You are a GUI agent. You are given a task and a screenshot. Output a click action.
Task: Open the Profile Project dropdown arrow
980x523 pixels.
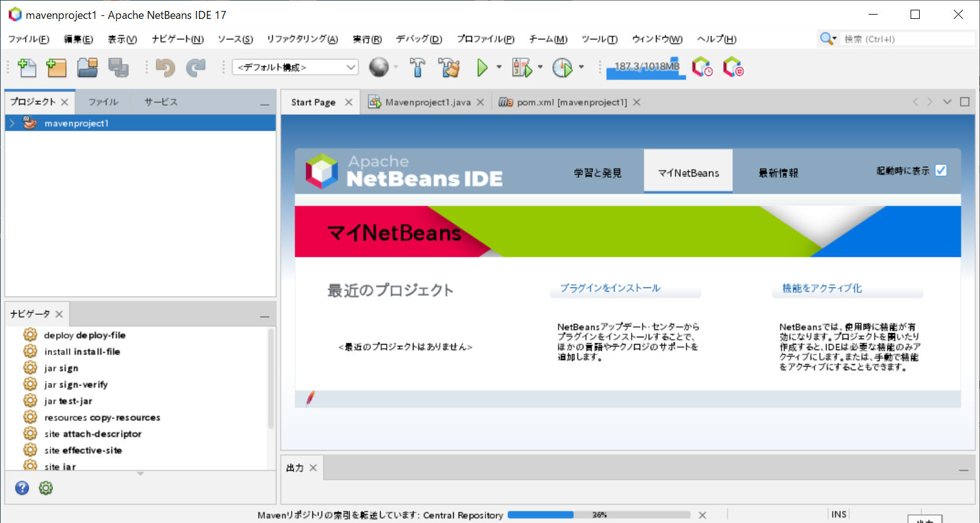[x=581, y=67]
